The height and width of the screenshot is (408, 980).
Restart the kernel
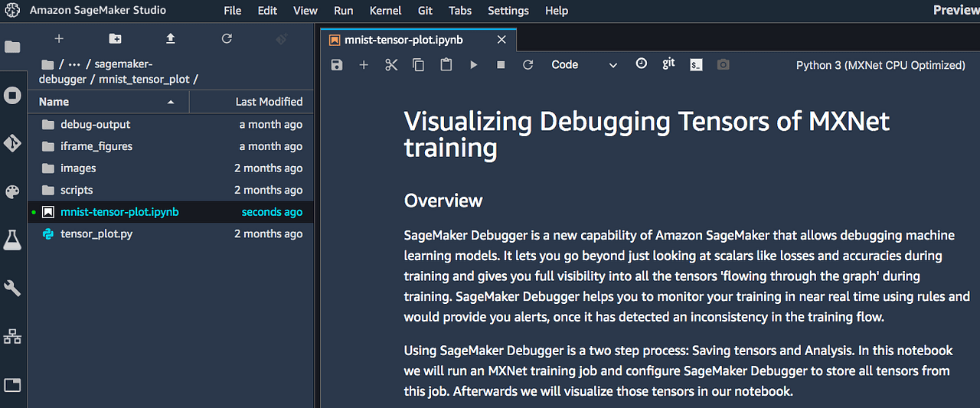(528, 65)
